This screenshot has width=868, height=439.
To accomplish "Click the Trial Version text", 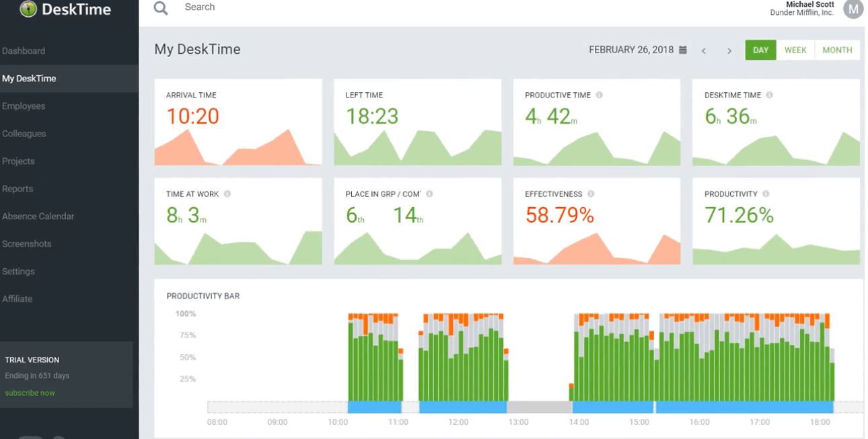I will pyautogui.click(x=32, y=360).
